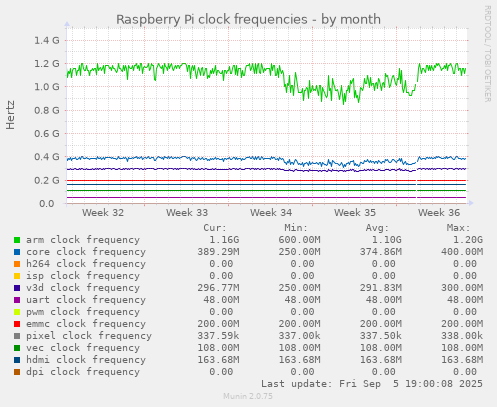Click arm clock current value 1.16G
This screenshot has width=497, height=407.
point(224,240)
